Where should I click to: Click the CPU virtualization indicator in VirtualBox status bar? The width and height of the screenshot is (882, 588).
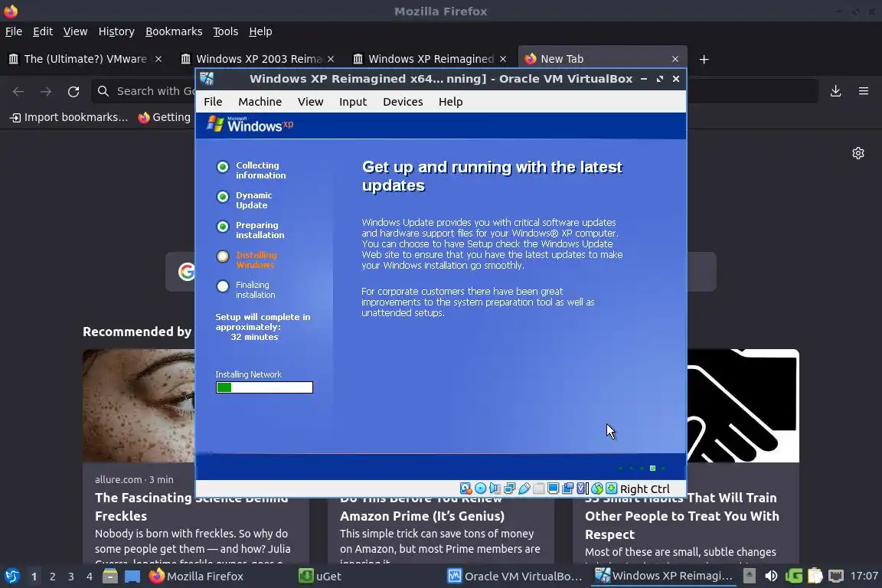coord(583,488)
